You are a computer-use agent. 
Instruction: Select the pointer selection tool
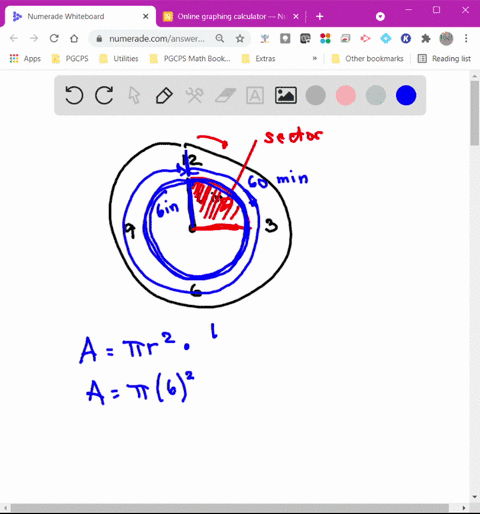click(134, 95)
